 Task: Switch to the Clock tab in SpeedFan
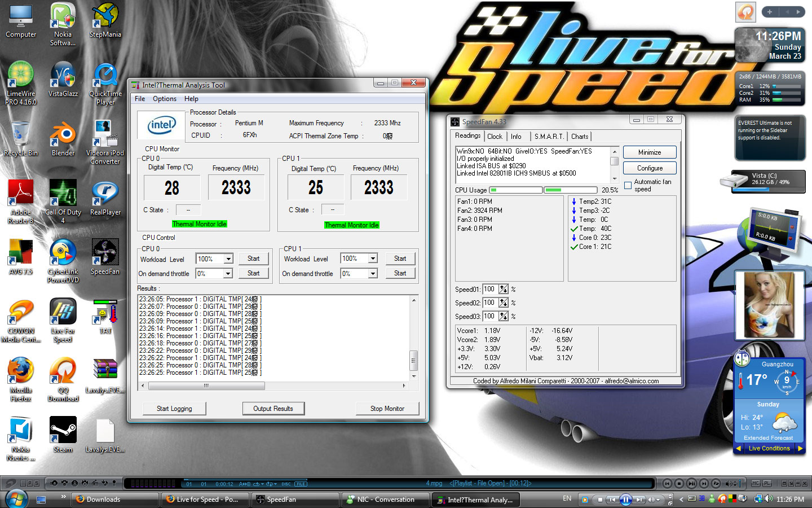[495, 137]
